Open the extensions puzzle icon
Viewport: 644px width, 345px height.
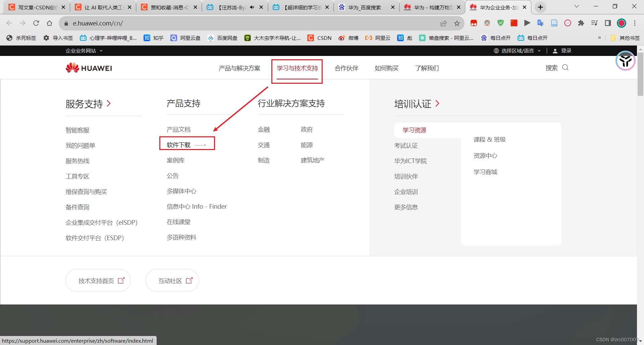(581, 23)
